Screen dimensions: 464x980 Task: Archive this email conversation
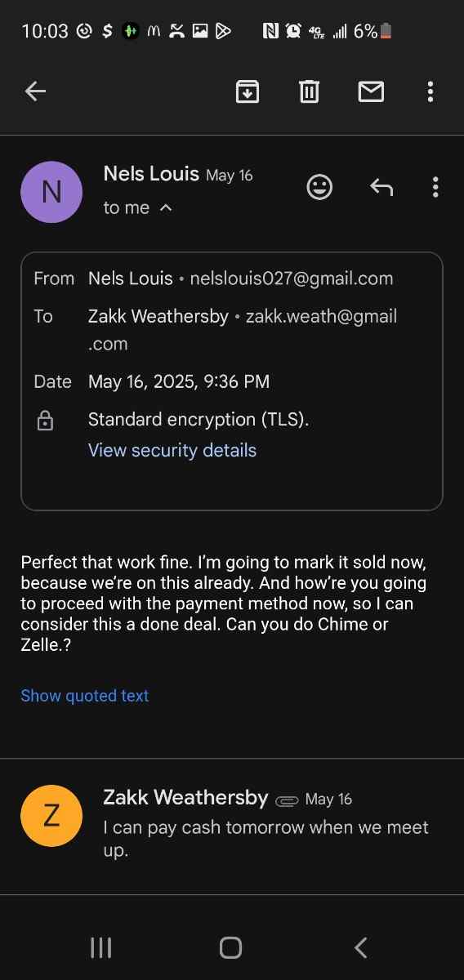[248, 91]
